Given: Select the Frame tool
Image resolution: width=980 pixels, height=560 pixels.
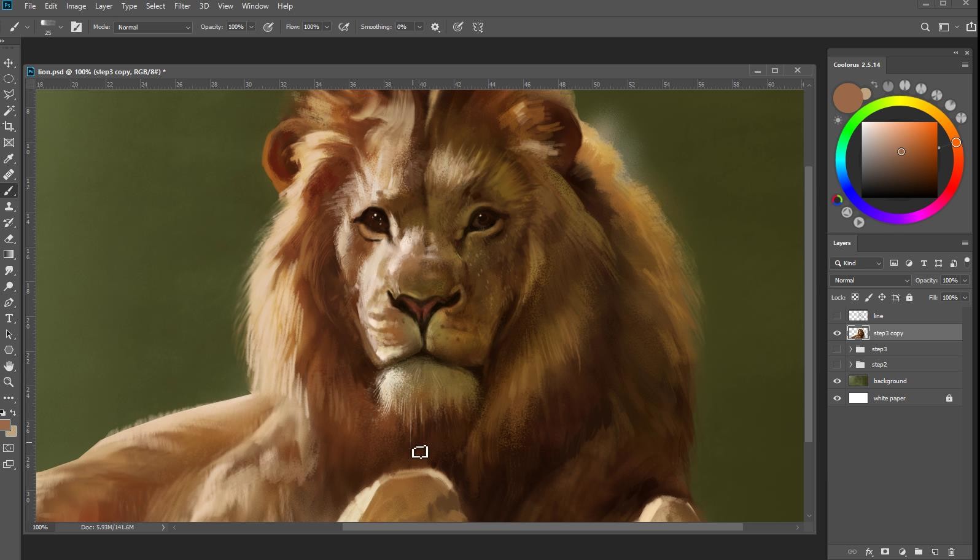Looking at the screenshot, I should click(9, 142).
